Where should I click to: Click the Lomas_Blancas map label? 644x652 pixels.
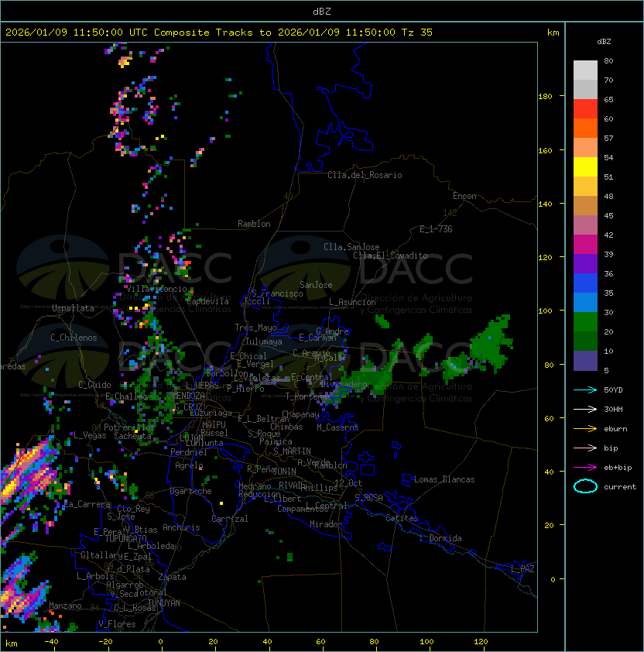(444, 479)
